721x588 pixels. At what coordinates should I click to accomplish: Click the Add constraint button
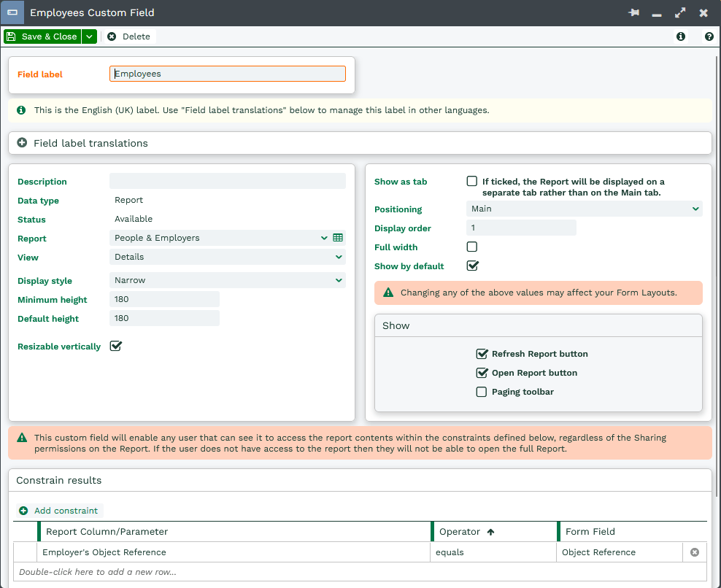click(59, 511)
